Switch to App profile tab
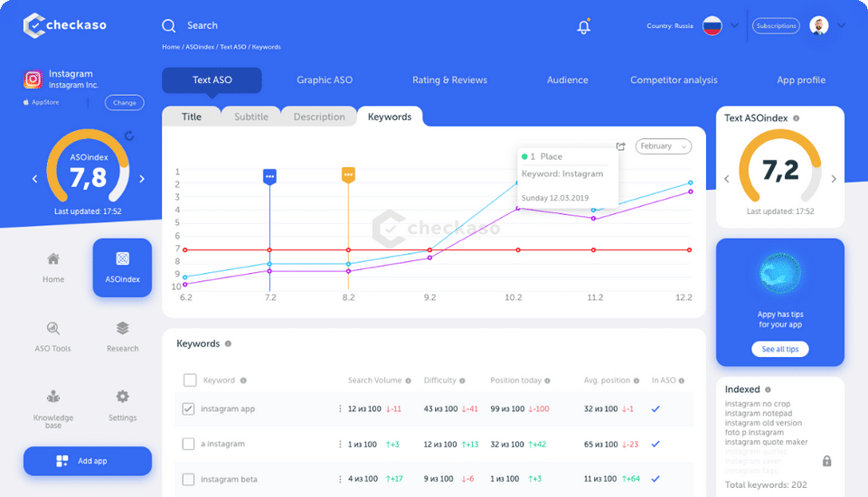The width and height of the screenshot is (868, 497). pyautogui.click(x=801, y=80)
